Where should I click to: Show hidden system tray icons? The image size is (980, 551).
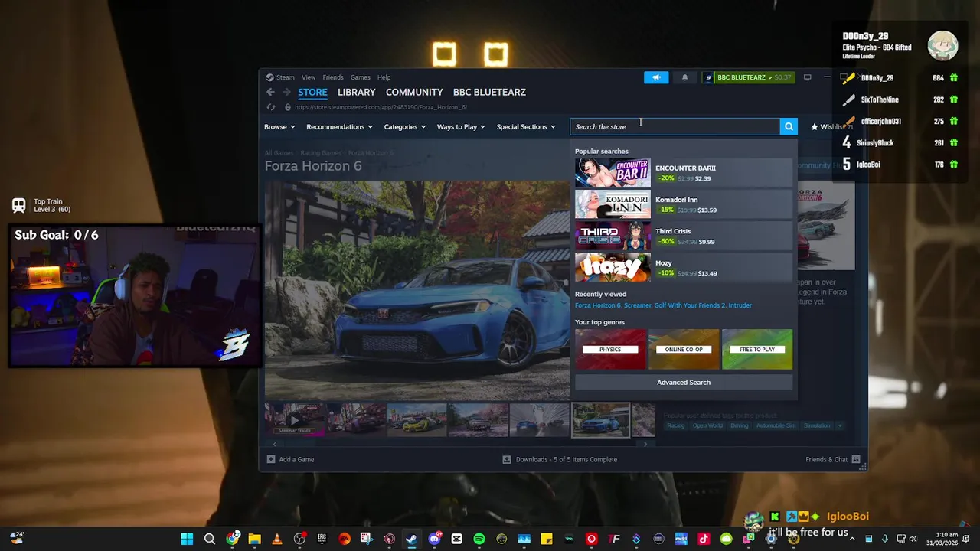click(852, 539)
